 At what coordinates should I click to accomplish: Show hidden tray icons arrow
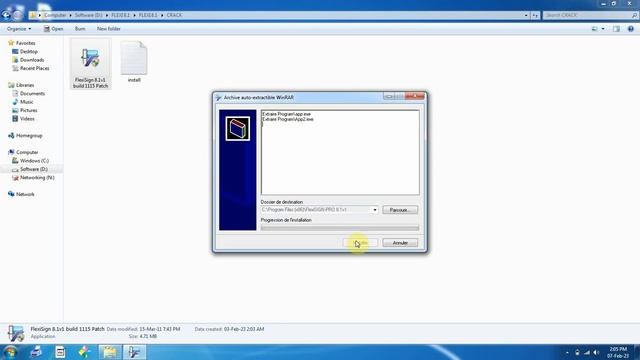point(567,352)
